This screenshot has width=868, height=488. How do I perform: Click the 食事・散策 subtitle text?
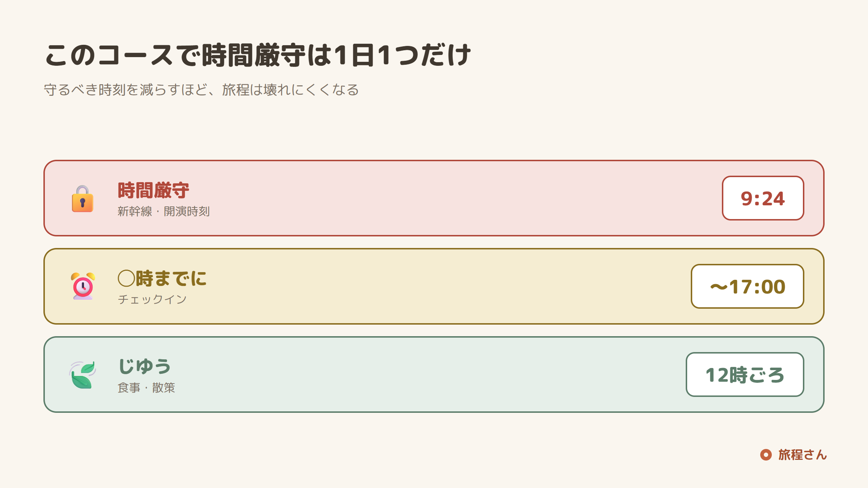146,388
